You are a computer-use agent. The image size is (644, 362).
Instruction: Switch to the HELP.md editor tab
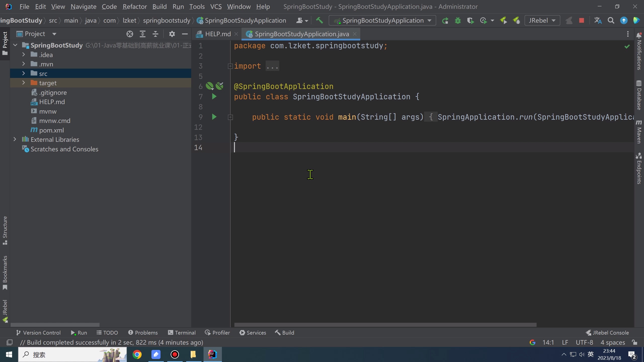[218, 34]
